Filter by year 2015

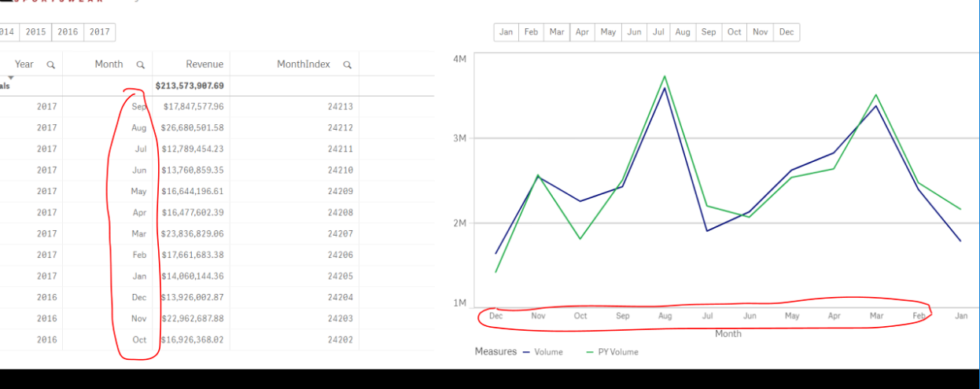tap(35, 32)
